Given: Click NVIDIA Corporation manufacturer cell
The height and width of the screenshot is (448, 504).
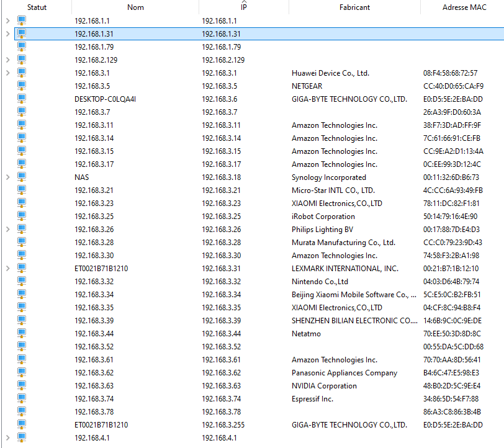Looking at the screenshot, I should pyautogui.click(x=324, y=386).
